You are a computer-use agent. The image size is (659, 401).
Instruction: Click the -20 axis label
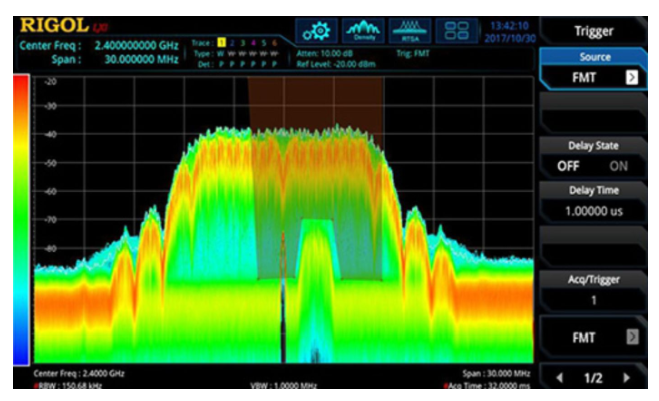pyautogui.click(x=50, y=82)
